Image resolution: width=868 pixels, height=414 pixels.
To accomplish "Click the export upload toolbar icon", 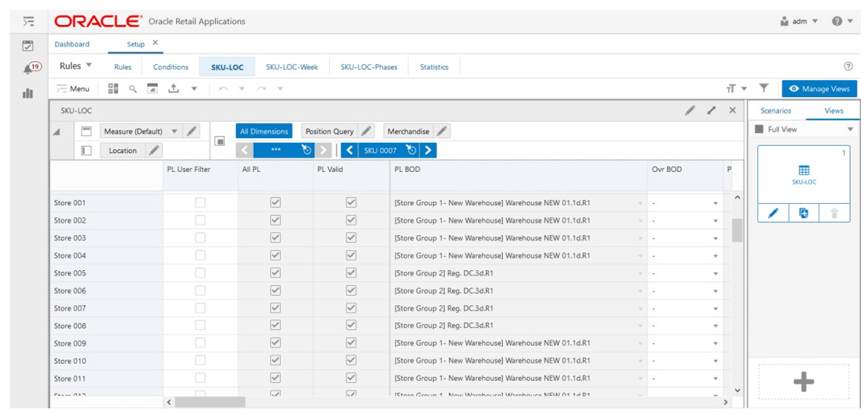I will click(173, 88).
